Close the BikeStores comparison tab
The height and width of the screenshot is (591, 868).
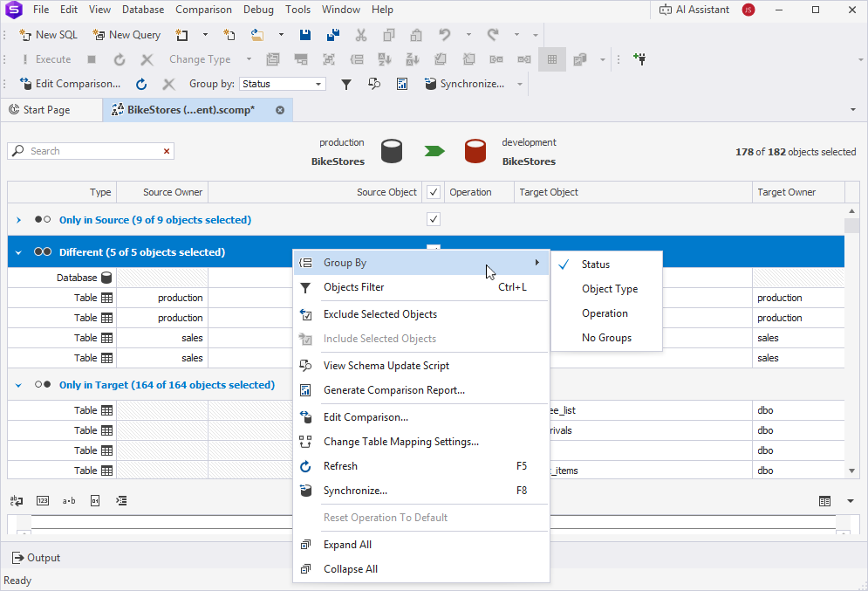pyautogui.click(x=280, y=110)
